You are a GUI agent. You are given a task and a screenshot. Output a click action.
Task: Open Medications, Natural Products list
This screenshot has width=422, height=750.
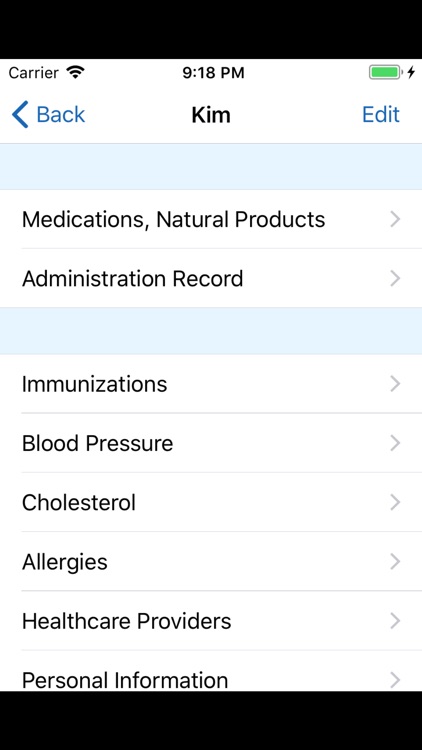pyautogui.click(x=211, y=219)
